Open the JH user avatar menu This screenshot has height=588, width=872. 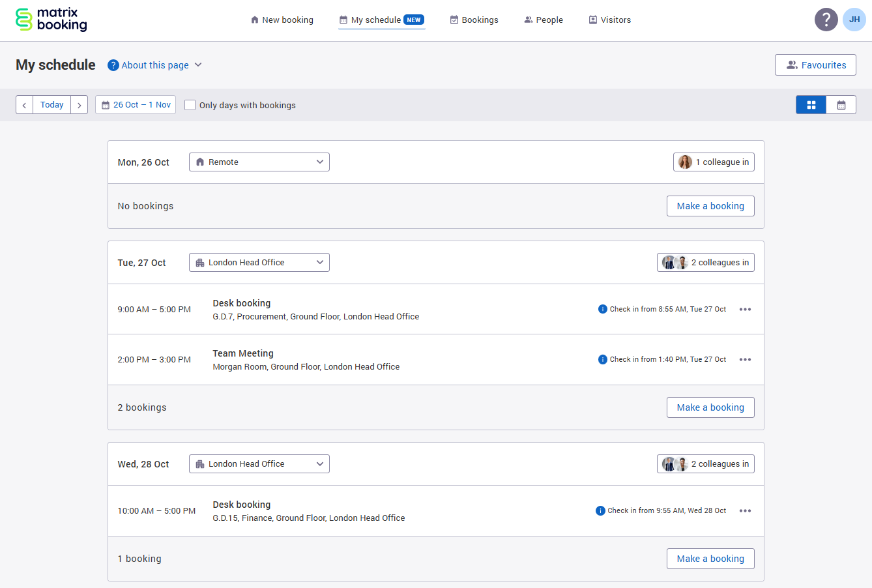[854, 20]
